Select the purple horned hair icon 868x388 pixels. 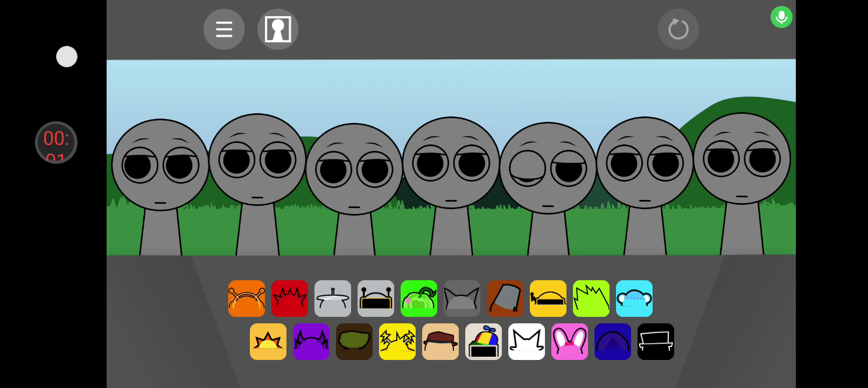311,342
